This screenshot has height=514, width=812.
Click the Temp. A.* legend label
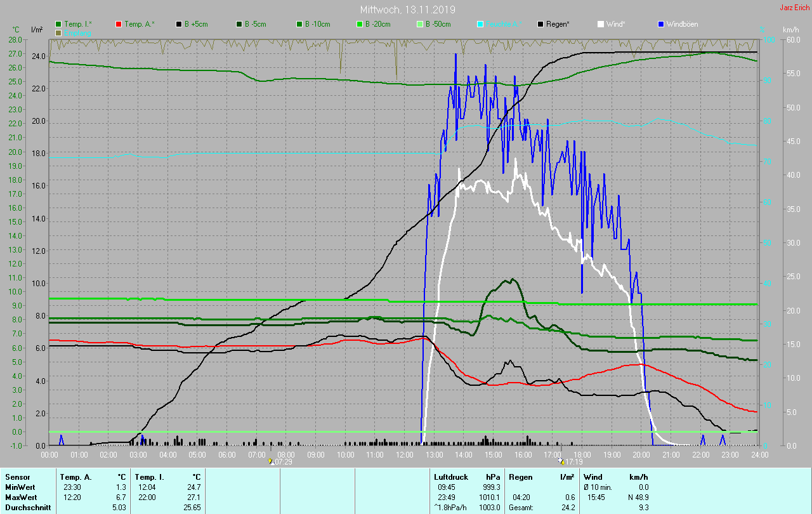[139, 24]
